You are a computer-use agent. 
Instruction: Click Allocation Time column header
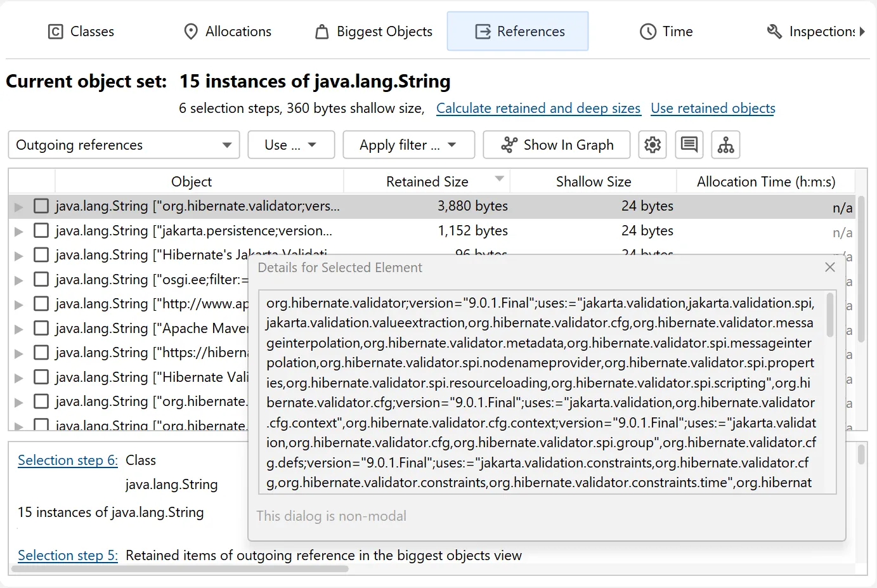(x=766, y=181)
